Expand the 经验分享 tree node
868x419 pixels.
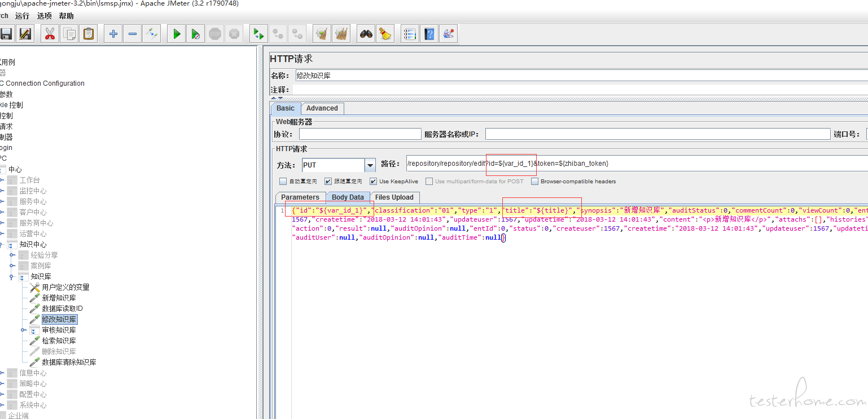tap(12, 255)
